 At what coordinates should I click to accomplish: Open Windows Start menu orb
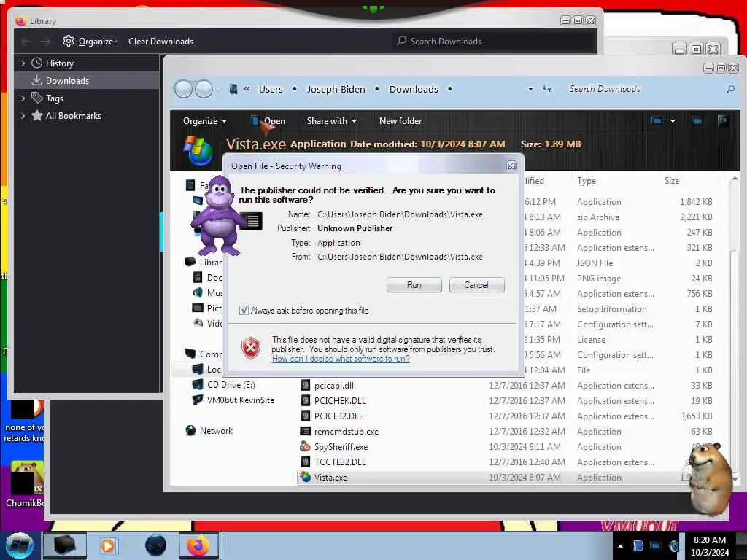coord(19,545)
